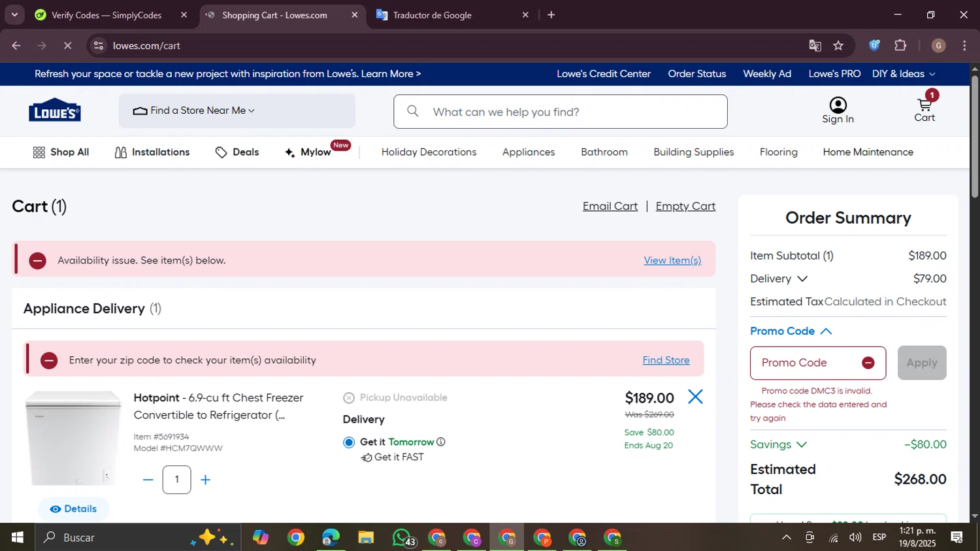The image size is (980, 551).
Task: Click the Lowe's logo
Action: [55, 110]
